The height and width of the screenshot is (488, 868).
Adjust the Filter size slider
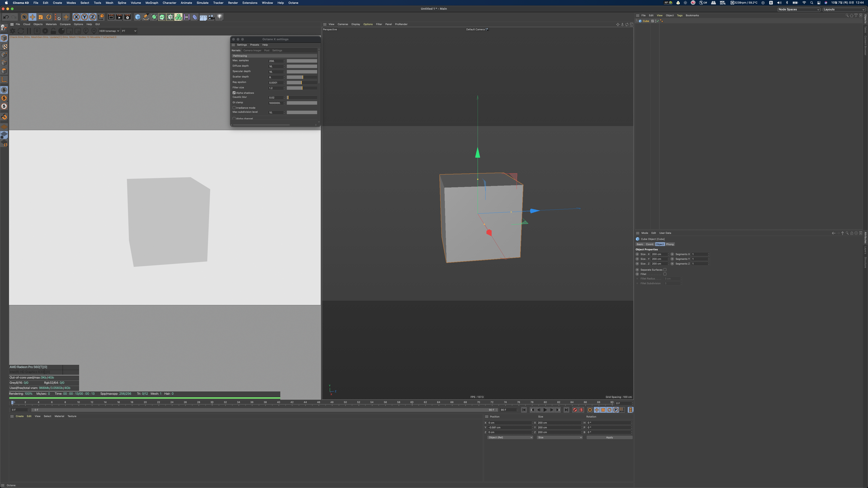coord(302,88)
